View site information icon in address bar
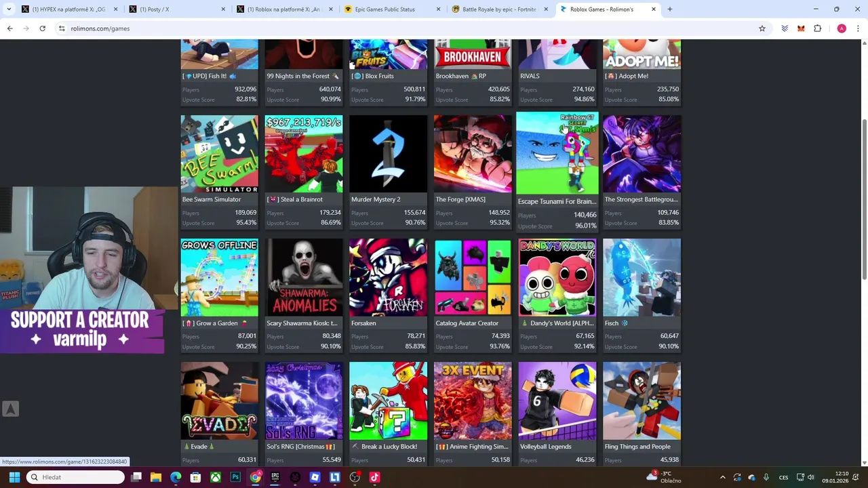Image resolution: width=868 pixels, height=488 pixels. [62, 28]
